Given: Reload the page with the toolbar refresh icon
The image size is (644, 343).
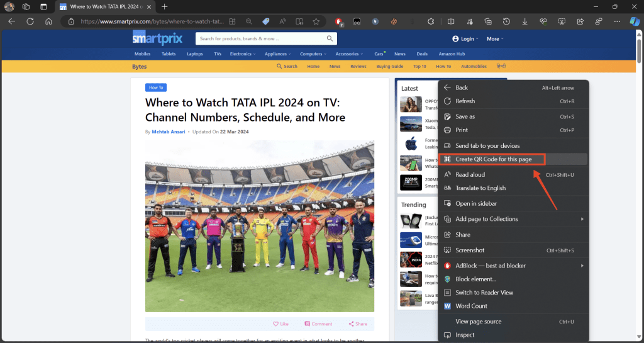Looking at the screenshot, I should click(30, 21).
